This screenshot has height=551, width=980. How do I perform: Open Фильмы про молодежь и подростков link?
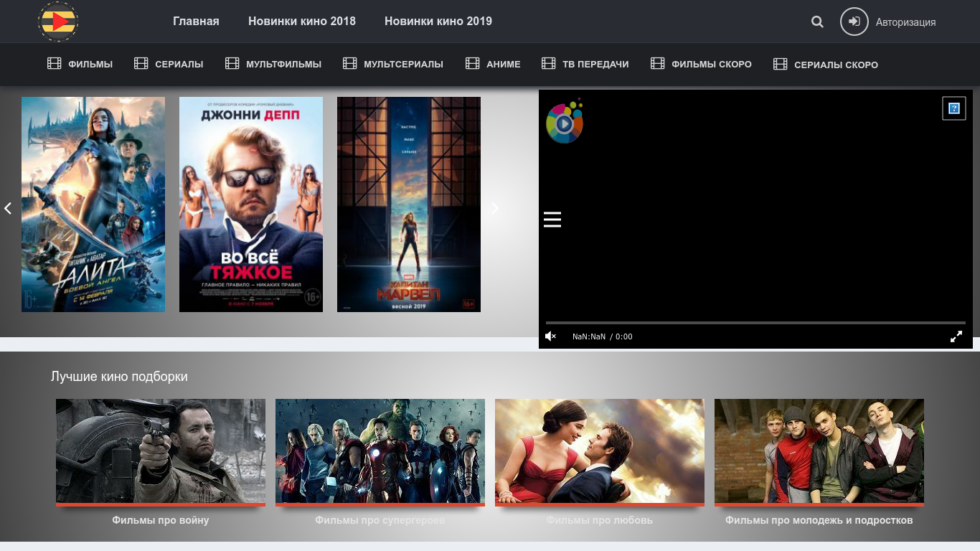tap(819, 520)
